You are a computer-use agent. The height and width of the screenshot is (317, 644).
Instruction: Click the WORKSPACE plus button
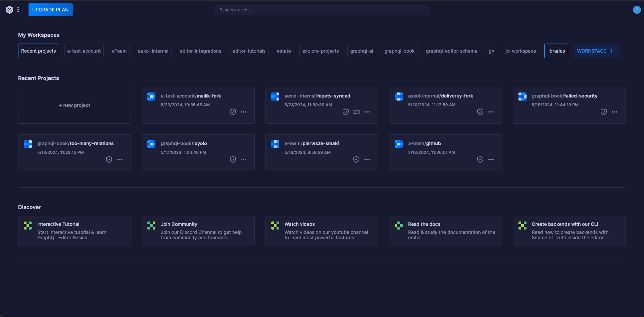[x=596, y=51]
